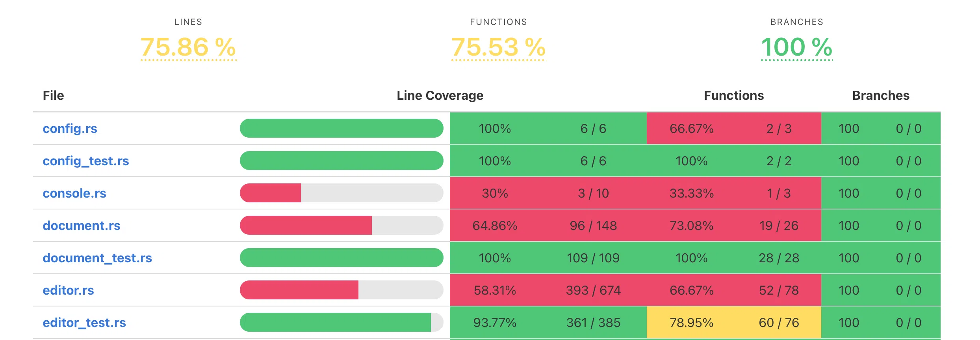Click the console.rs line coverage bar

[341, 193]
